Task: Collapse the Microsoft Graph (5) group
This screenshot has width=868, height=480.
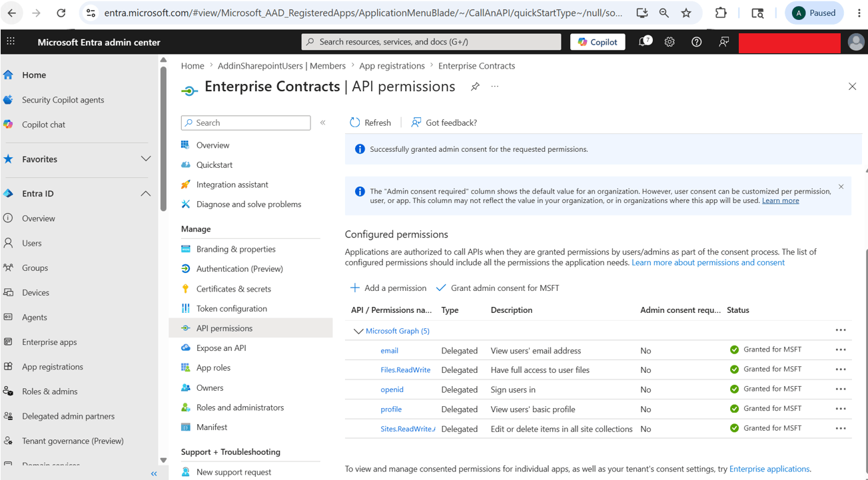Action: click(358, 331)
